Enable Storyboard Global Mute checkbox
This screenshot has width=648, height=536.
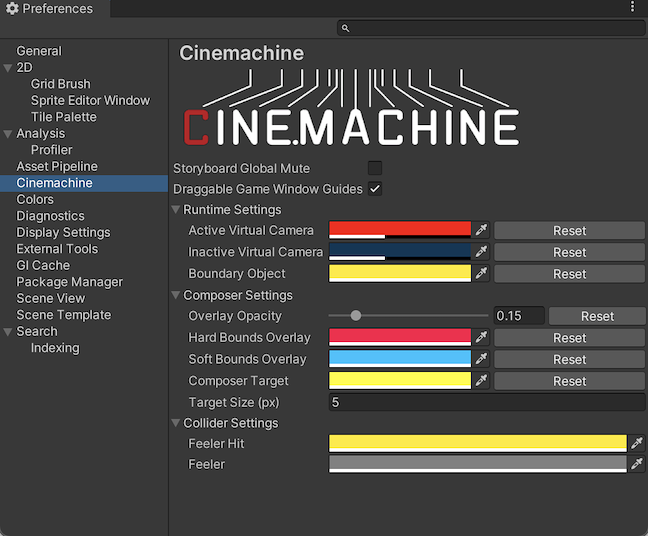tap(375, 168)
